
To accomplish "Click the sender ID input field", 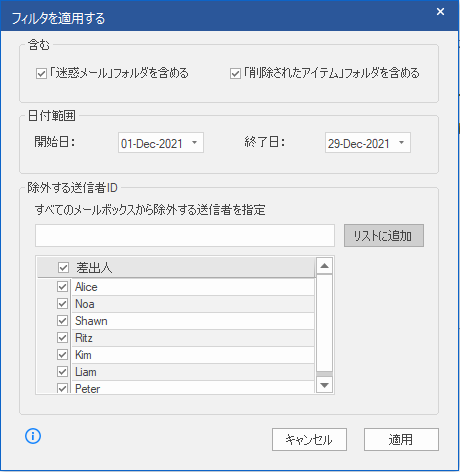I will click(185, 236).
